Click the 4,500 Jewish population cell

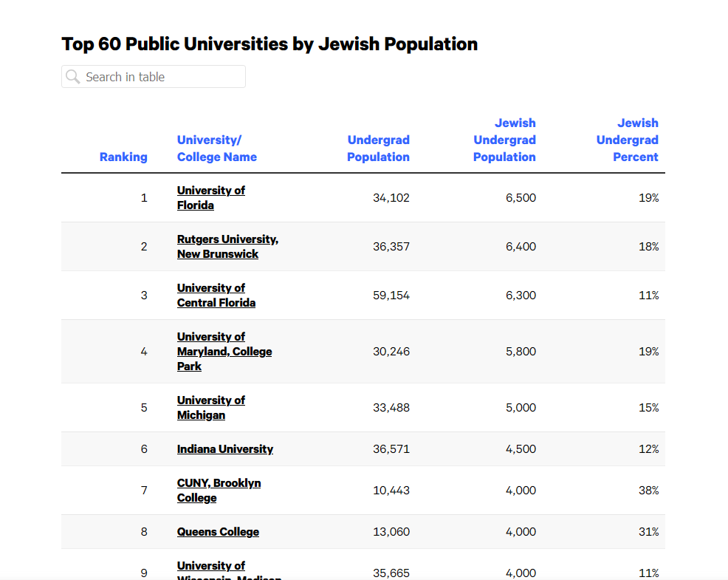pyautogui.click(x=521, y=449)
